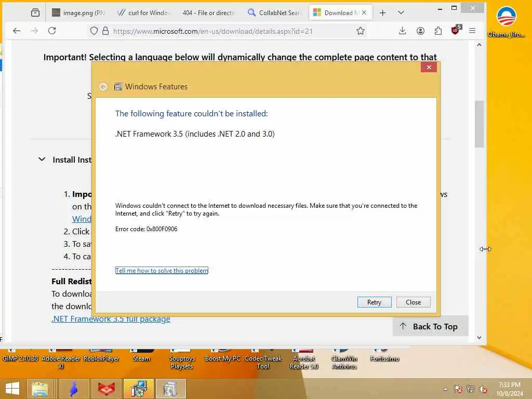Viewport: 532px width, 399px height.
Task: Open Codec Tweak Tool desktop shortcut
Action: pyautogui.click(x=263, y=360)
